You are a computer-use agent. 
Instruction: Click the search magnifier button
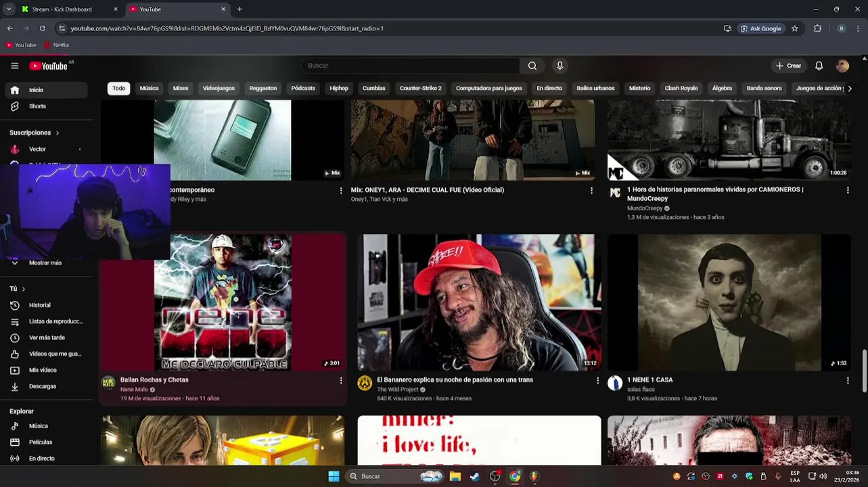click(x=532, y=66)
